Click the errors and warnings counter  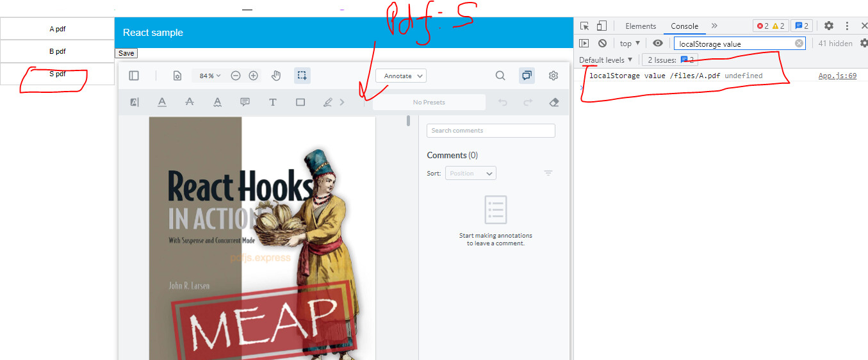(x=771, y=26)
